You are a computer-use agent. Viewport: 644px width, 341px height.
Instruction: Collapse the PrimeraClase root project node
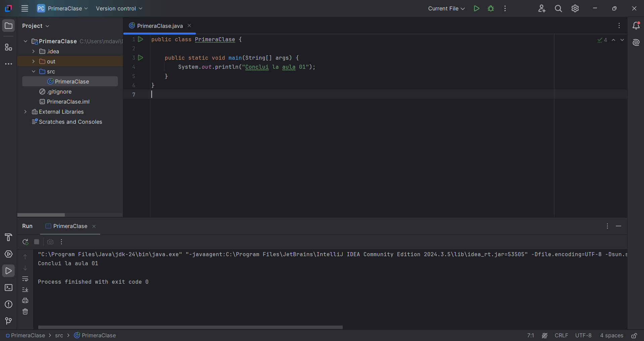click(26, 41)
